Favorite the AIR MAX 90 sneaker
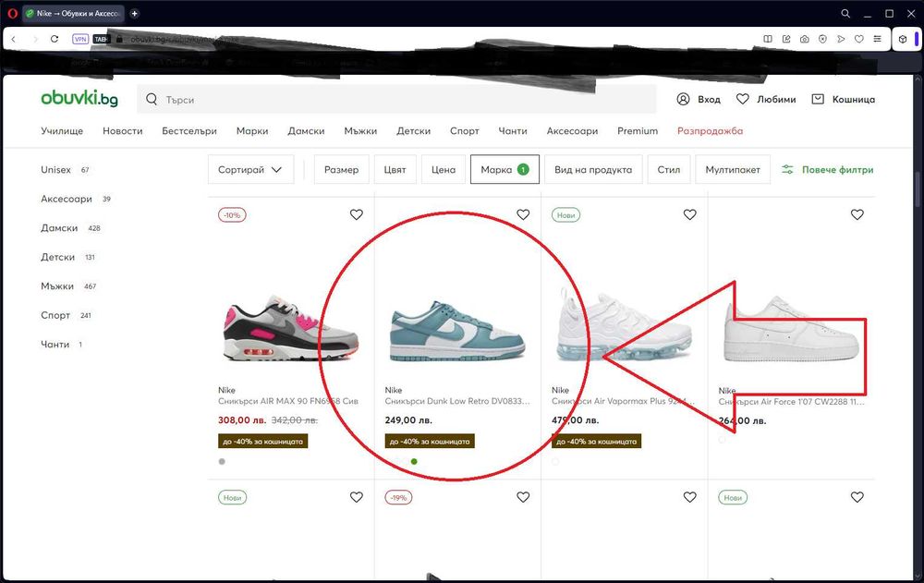This screenshot has width=924, height=583. point(357,214)
